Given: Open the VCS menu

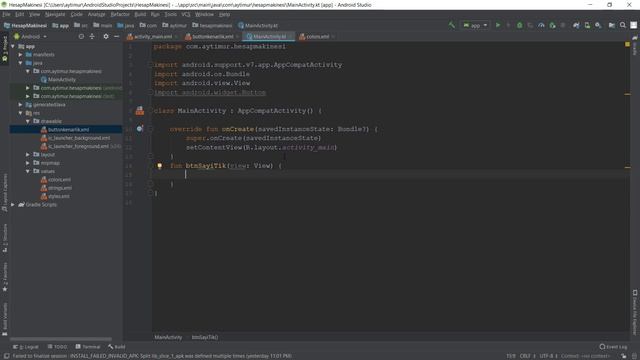Looking at the screenshot, I should (186, 14).
